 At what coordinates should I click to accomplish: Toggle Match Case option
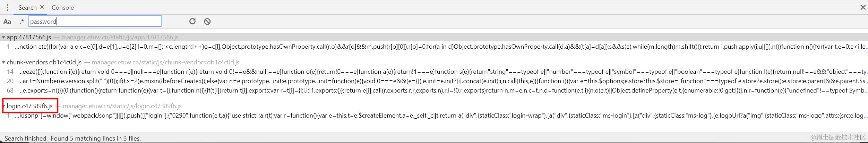coord(7,22)
